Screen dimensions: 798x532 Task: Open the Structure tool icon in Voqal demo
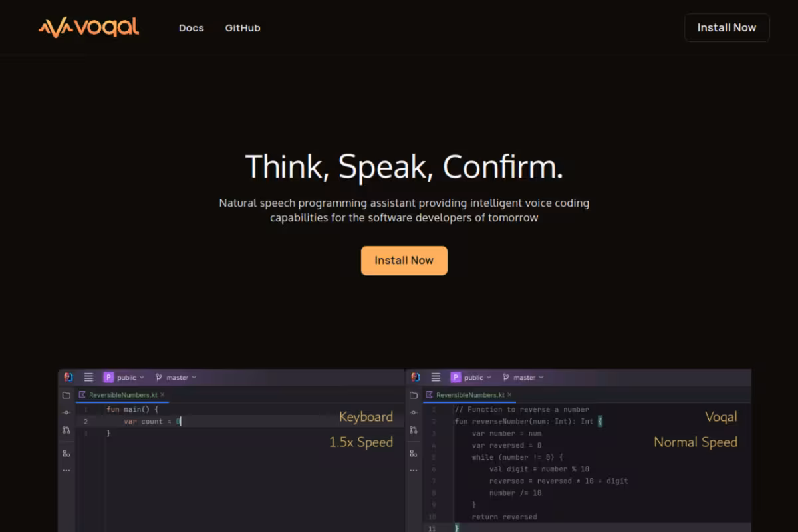[414, 453]
